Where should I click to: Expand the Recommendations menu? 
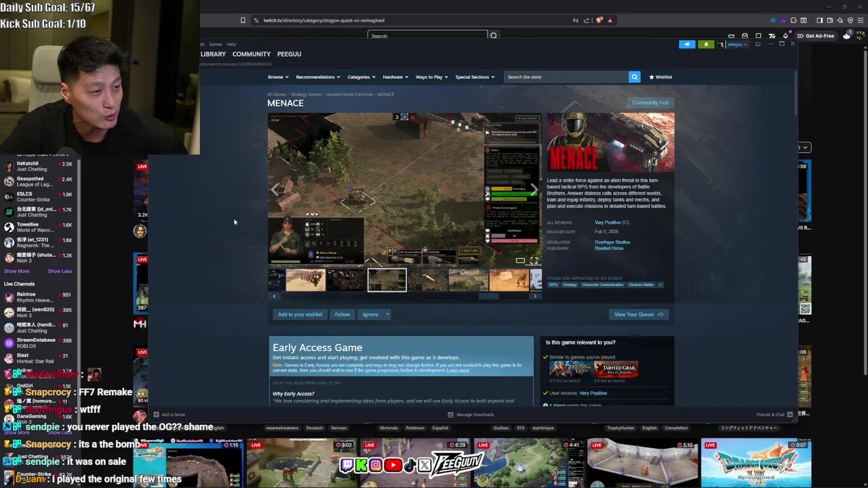[x=318, y=77]
